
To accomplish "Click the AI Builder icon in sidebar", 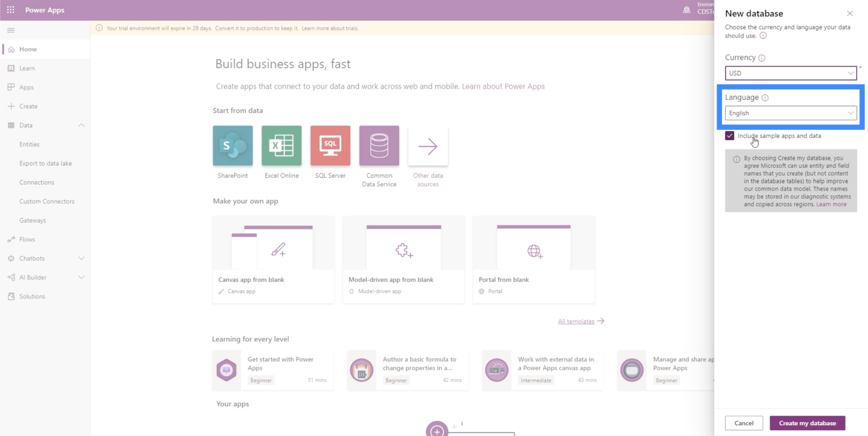I will point(11,277).
